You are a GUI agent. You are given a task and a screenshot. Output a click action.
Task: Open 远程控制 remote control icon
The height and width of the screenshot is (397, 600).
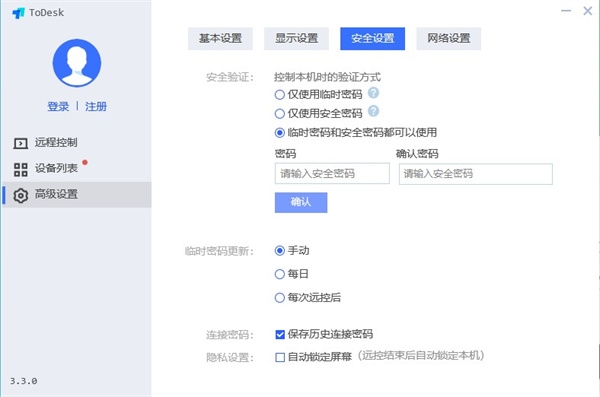click(x=21, y=143)
